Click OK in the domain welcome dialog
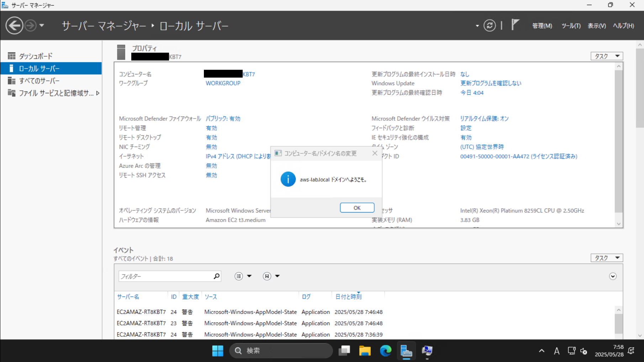Screen dimensions: 644x362 point(357,208)
